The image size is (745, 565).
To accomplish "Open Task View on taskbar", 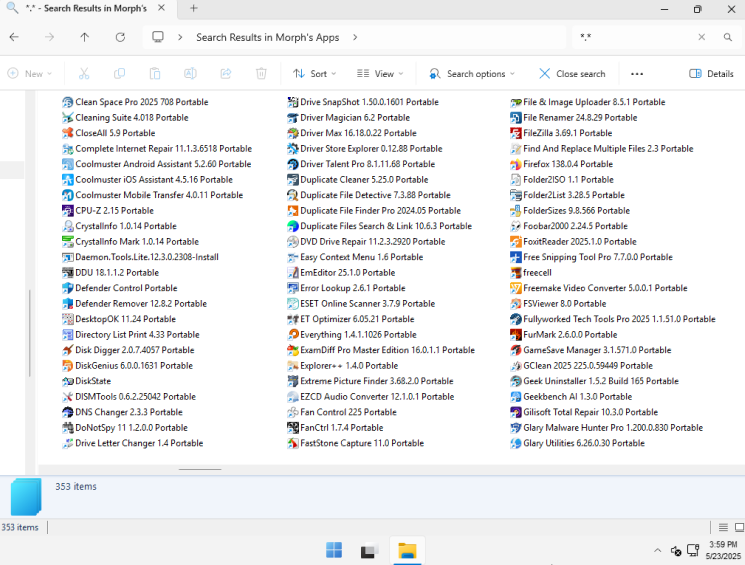I will (x=370, y=550).
